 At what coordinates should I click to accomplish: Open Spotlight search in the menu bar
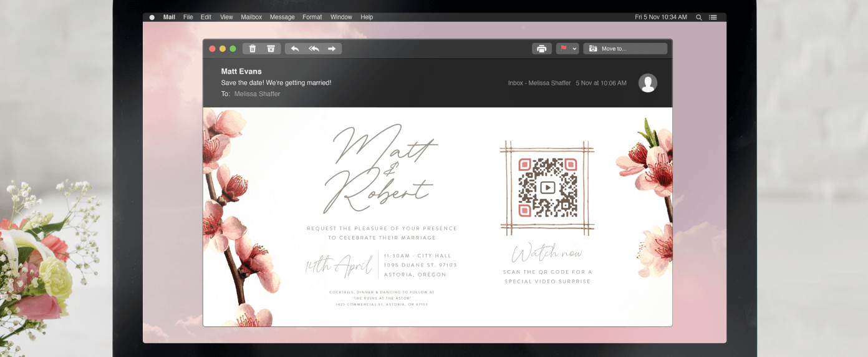click(x=698, y=17)
